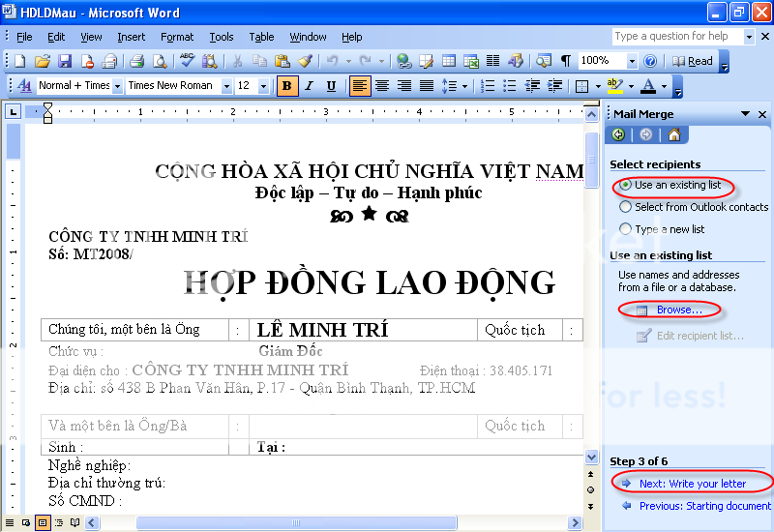
Task: Run Spelling and Grammar check icon
Action: pyautogui.click(x=187, y=61)
